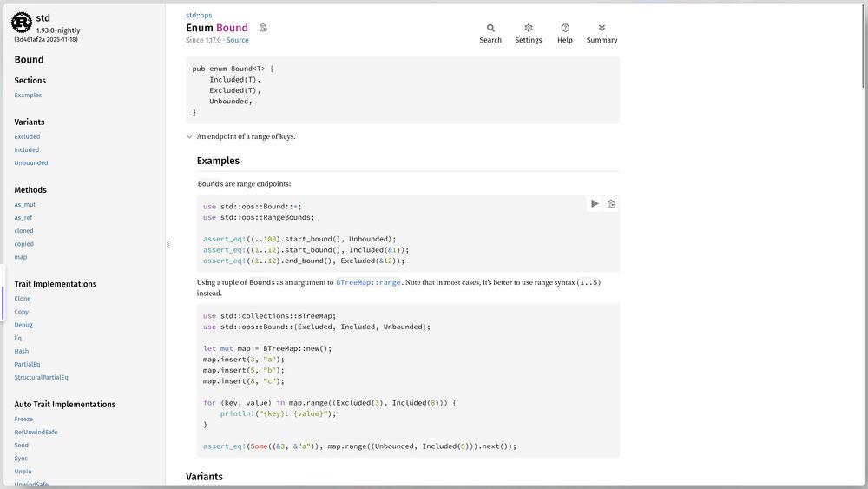868x489 pixels.
Task: Click 'use std::ops::RangeBounds;' code line
Action: pos(259,218)
